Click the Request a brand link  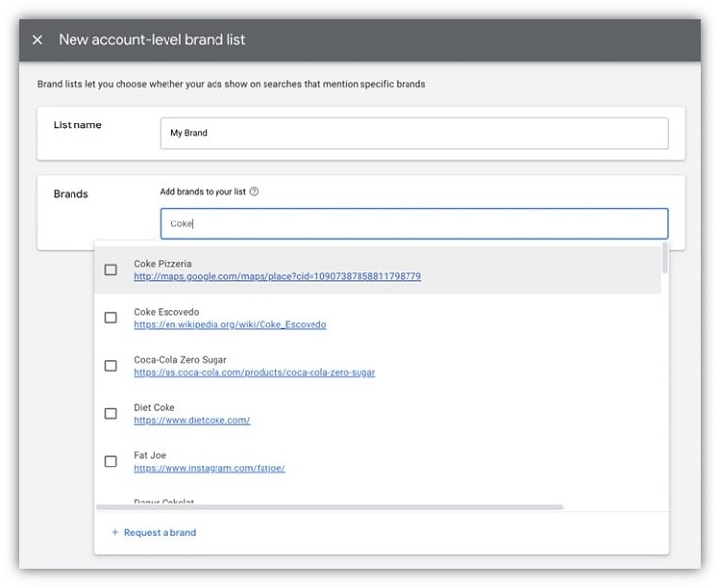click(x=160, y=532)
